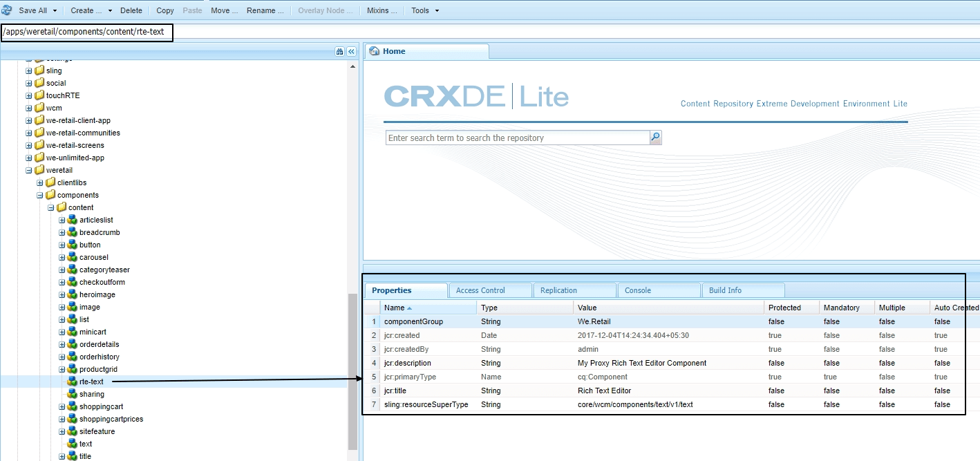Click the binoculars search icon above the tree

(339, 51)
